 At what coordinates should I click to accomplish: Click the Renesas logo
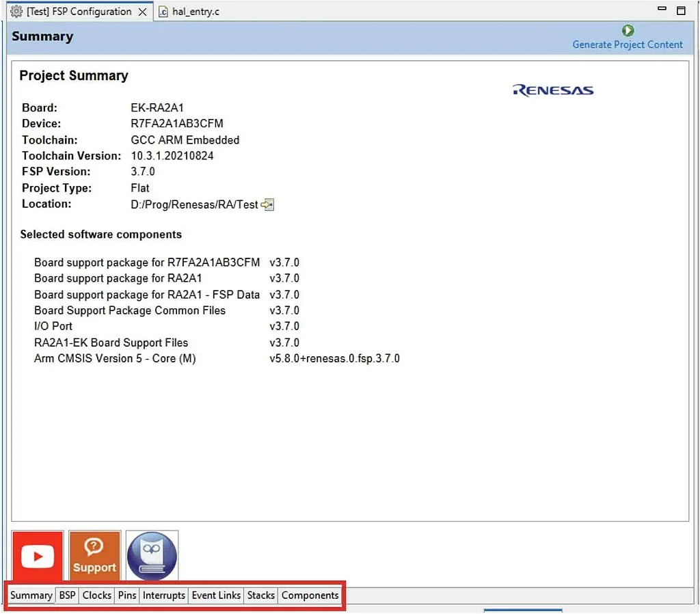click(552, 89)
